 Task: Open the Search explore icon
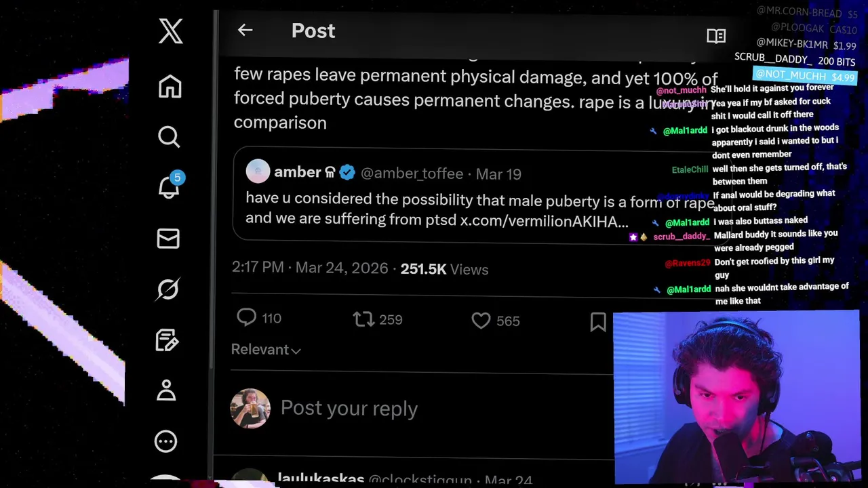169,137
